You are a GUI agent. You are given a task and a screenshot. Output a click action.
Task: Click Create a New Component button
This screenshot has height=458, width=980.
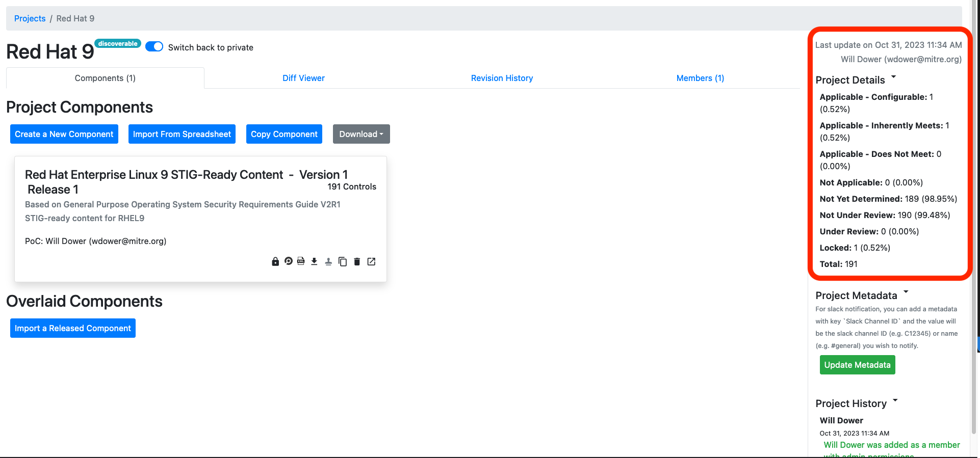pos(64,134)
